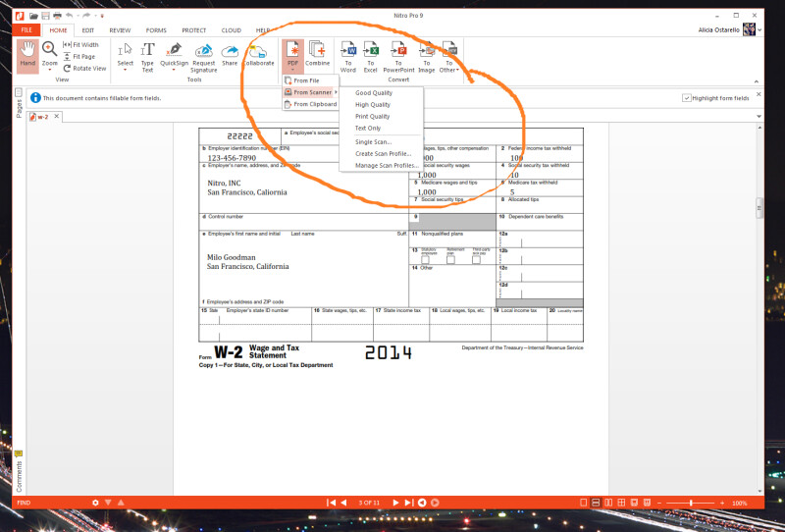
Task: Click Rotate View
Action: click(x=84, y=68)
